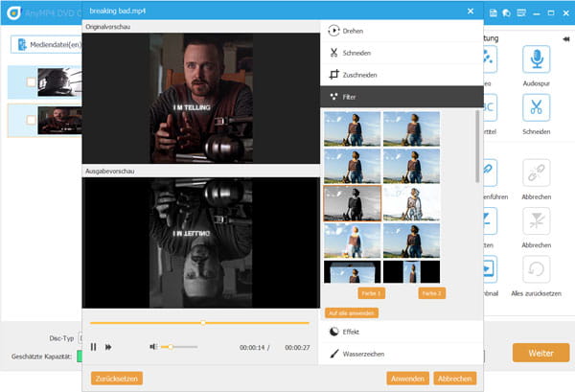Collapse the tools panel with double-arrow icon
575x392 pixels.
tap(566, 39)
